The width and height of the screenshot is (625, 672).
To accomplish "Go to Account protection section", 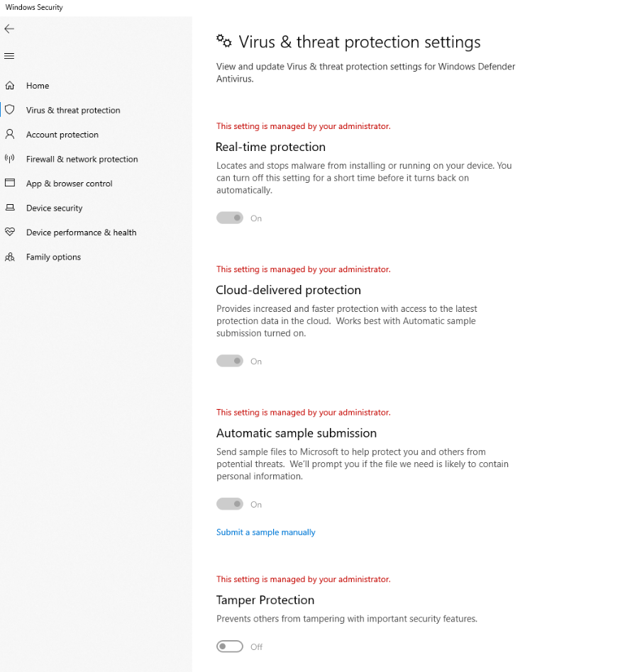I will coord(62,135).
